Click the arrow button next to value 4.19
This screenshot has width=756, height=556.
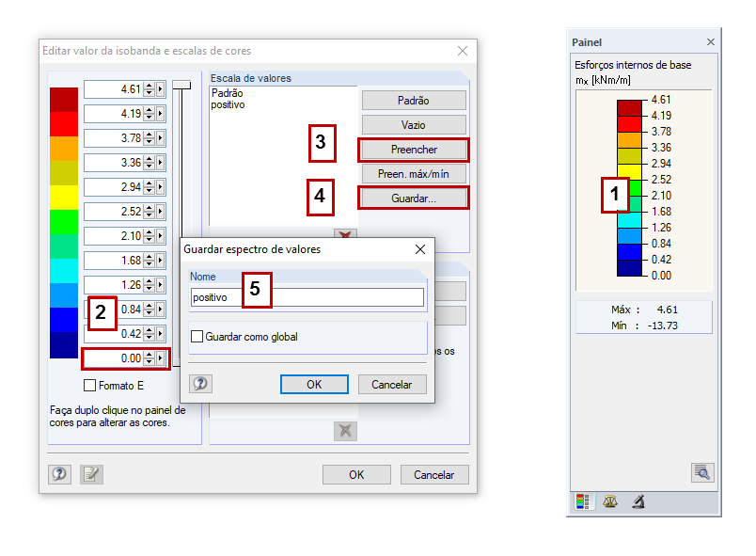pos(160,114)
